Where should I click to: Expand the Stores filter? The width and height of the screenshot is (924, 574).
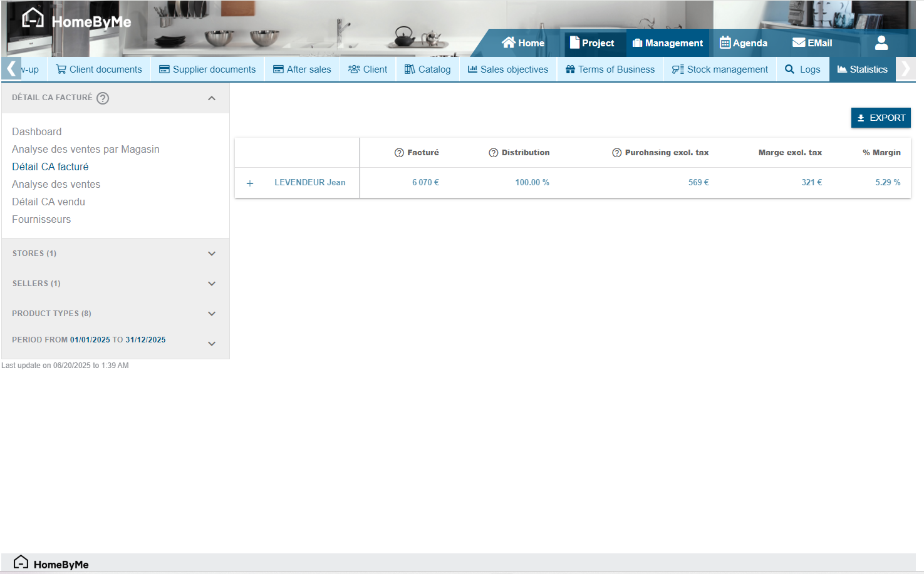(212, 254)
